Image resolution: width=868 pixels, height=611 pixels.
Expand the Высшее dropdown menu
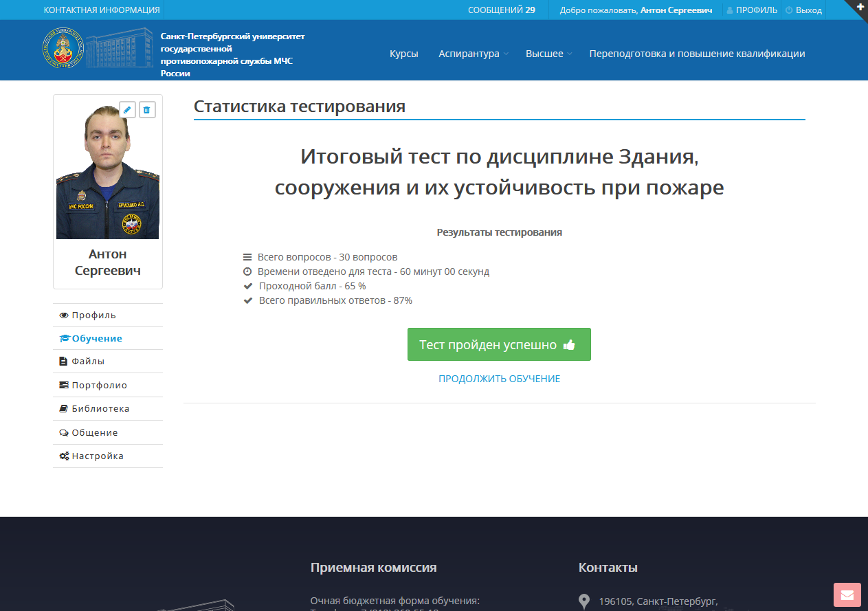(x=548, y=54)
